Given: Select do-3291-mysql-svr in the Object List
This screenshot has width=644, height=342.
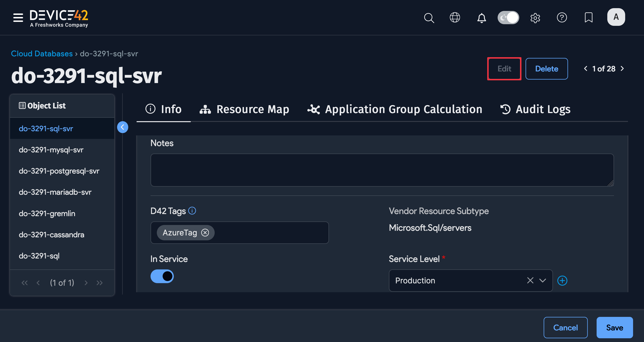Looking at the screenshot, I should tap(51, 149).
